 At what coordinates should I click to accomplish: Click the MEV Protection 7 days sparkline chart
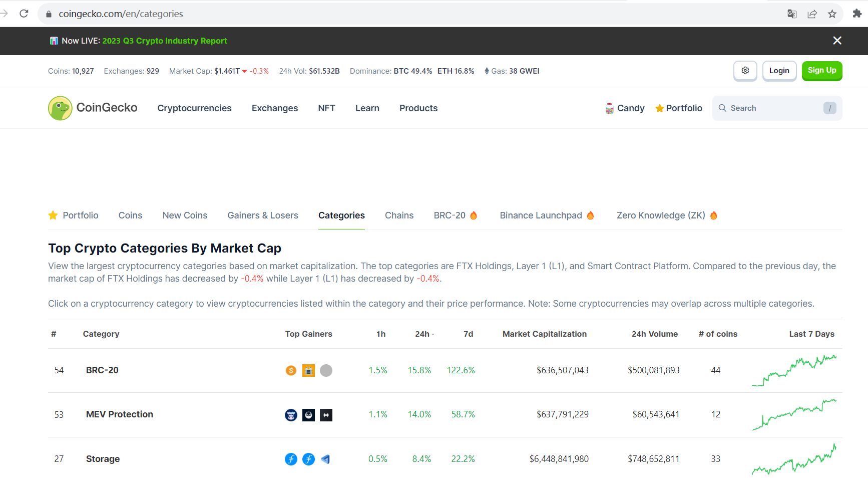pyautogui.click(x=794, y=414)
